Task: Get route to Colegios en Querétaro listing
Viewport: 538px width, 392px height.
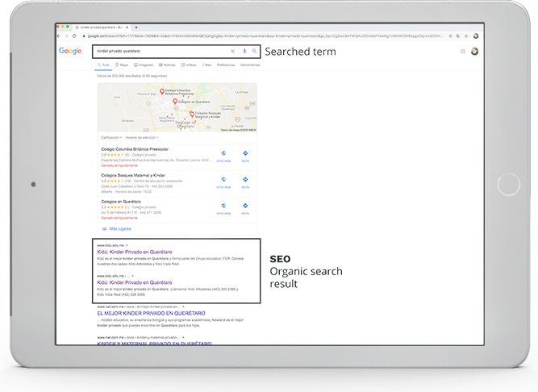Action: (x=245, y=209)
